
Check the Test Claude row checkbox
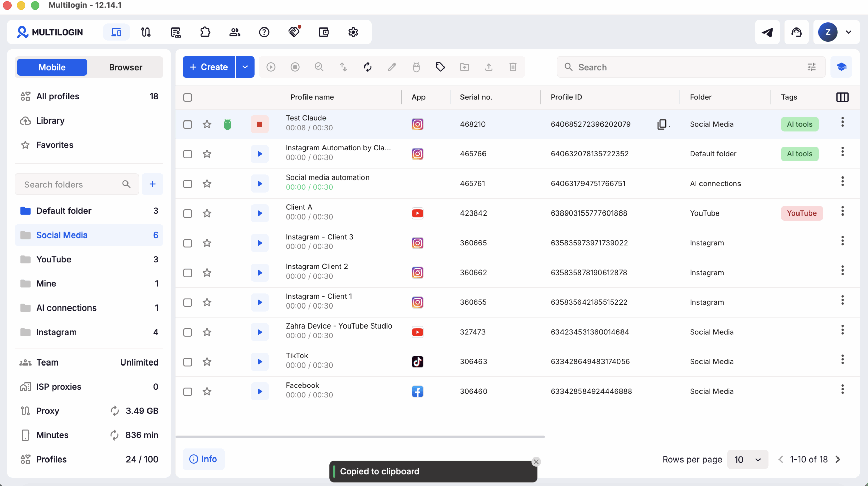click(188, 125)
